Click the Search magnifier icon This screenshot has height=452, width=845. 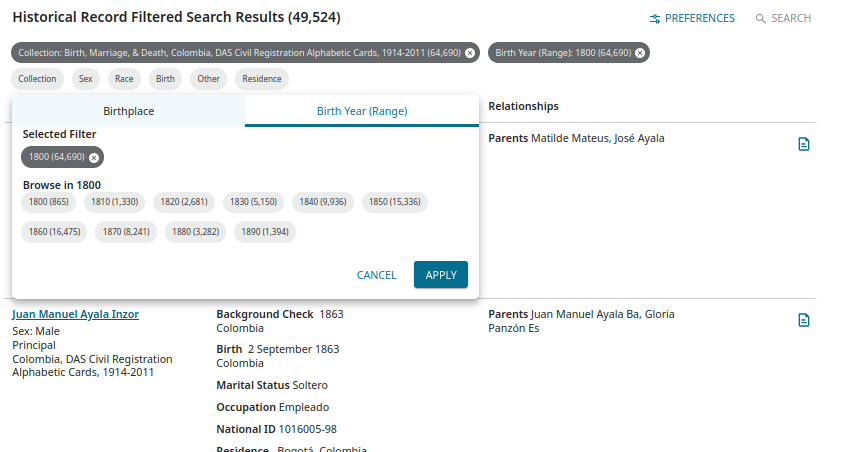pos(761,19)
